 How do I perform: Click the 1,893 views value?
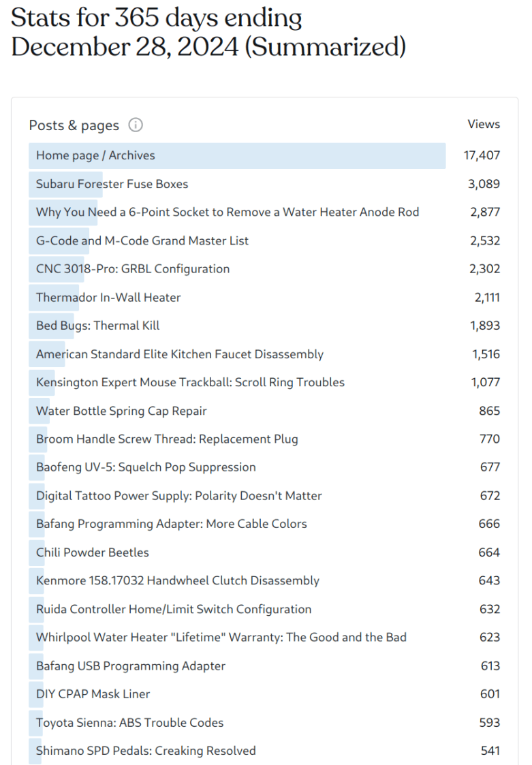[x=485, y=326]
